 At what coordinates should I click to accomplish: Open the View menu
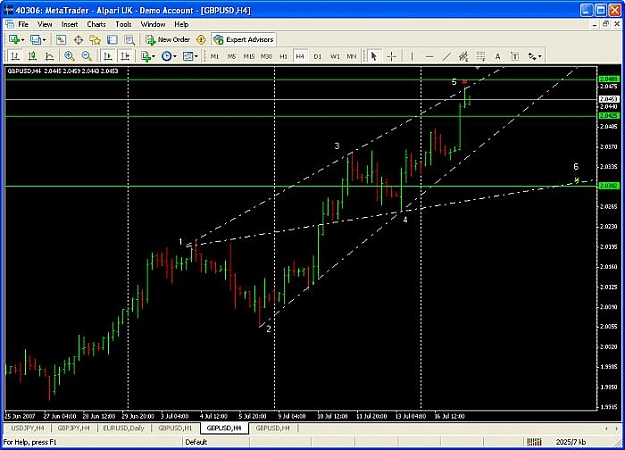point(45,24)
